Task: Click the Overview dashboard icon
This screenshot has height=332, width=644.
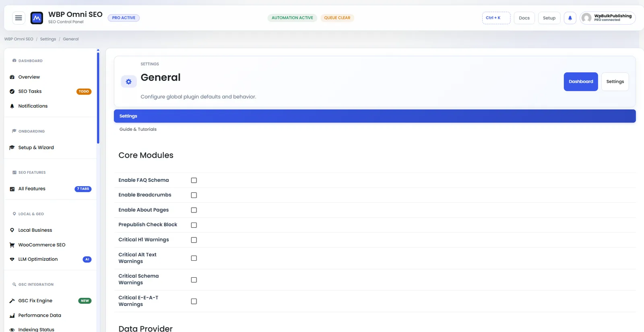Action: [x=12, y=77]
